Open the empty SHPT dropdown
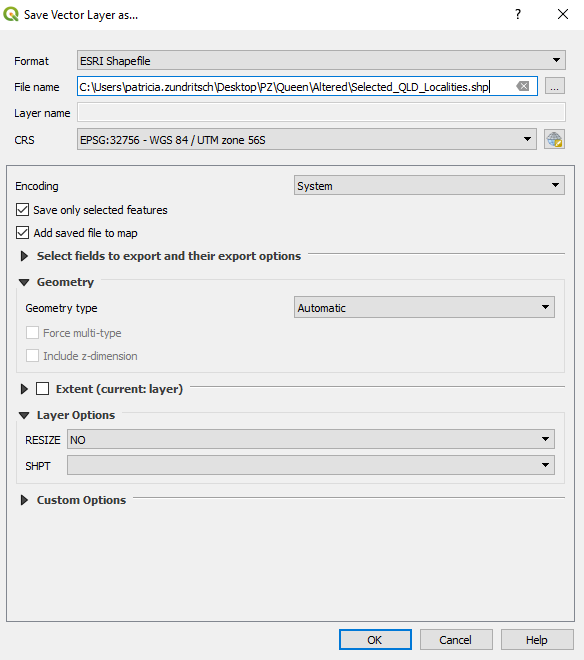 click(311, 465)
